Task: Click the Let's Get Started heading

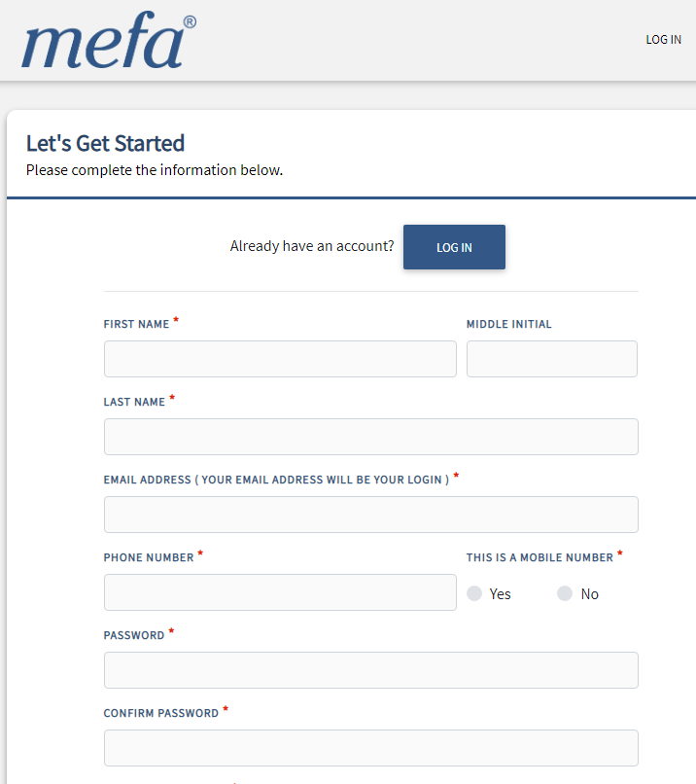Action: [105, 143]
